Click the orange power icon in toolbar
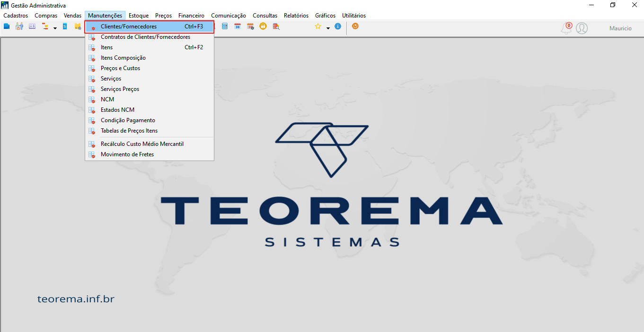This screenshot has height=332, width=644. pyautogui.click(x=355, y=27)
